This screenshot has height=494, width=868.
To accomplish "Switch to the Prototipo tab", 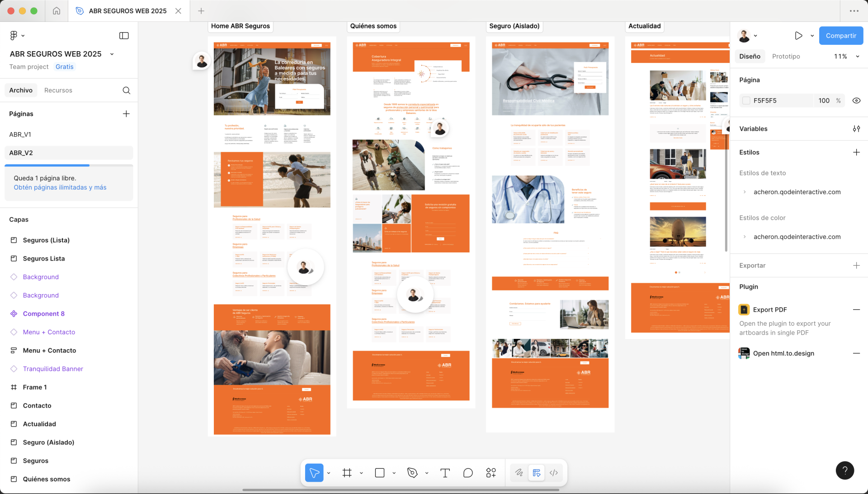I will (786, 57).
